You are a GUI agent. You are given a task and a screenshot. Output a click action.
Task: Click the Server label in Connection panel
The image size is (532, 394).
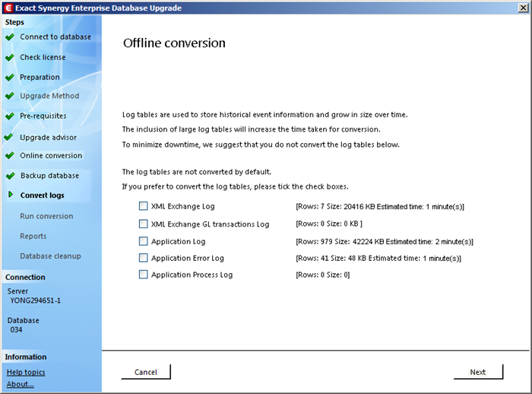(17, 291)
